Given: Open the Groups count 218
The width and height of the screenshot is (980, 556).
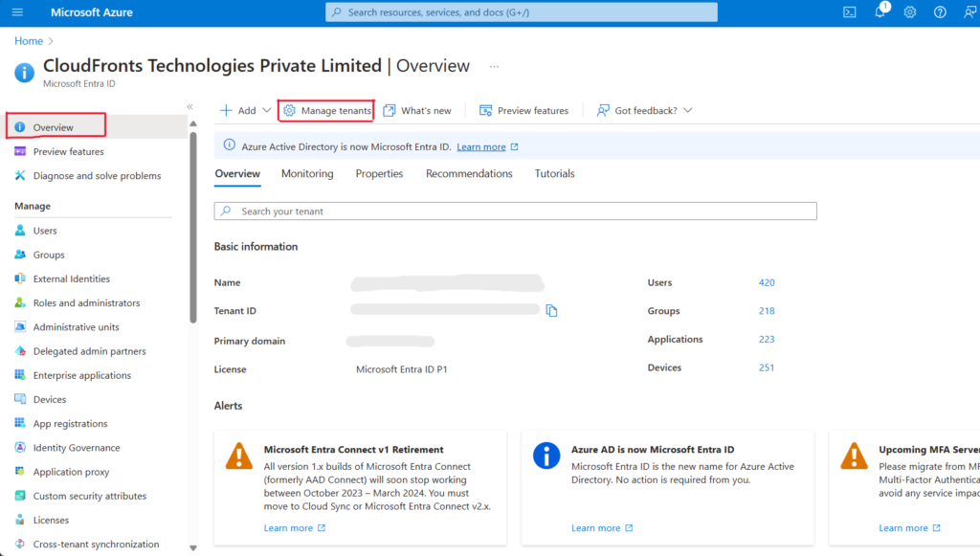Looking at the screenshot, I should click(767, 310).
